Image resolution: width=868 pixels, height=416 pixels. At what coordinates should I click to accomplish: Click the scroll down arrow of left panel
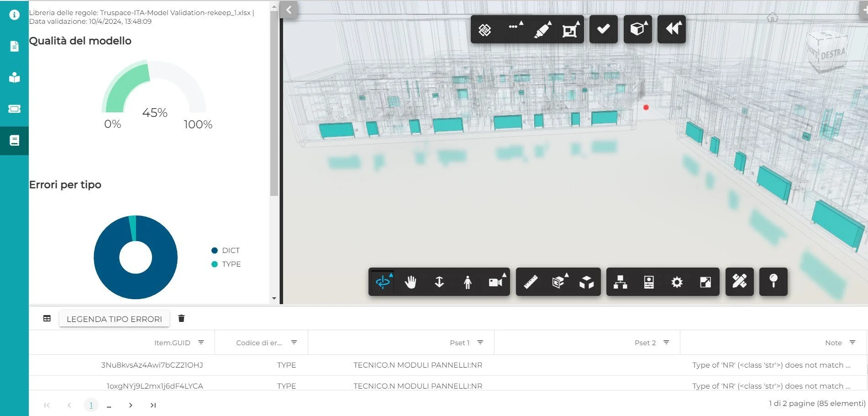[x=274, y=299]
